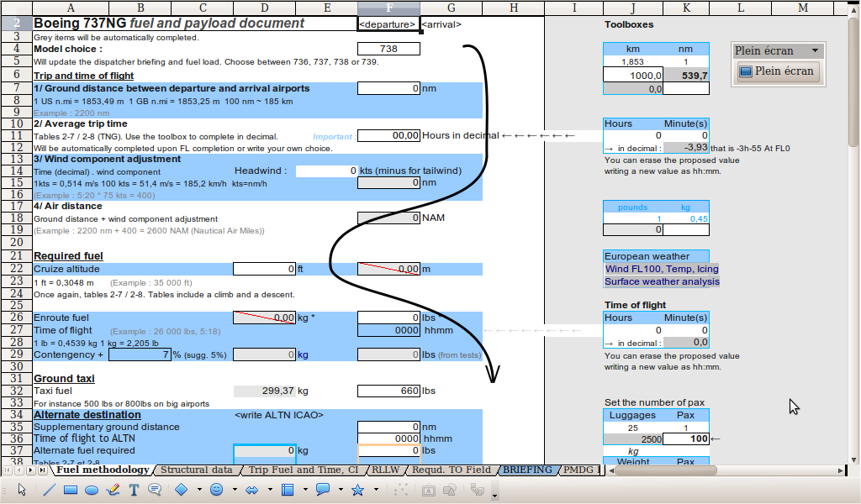Open the Structural data sheet tab
The width and height of the screenshot is (861, 504).
pyautogui.click(x=197, y=470)
